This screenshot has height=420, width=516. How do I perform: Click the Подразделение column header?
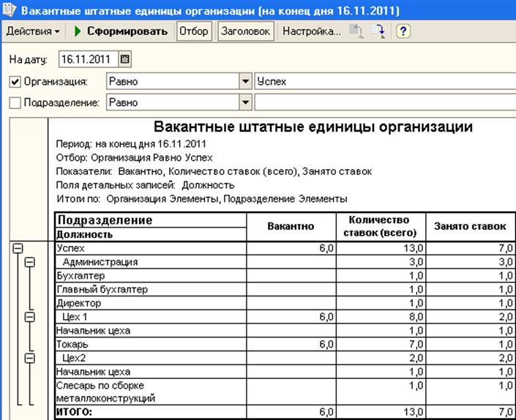tap(151, 220)
